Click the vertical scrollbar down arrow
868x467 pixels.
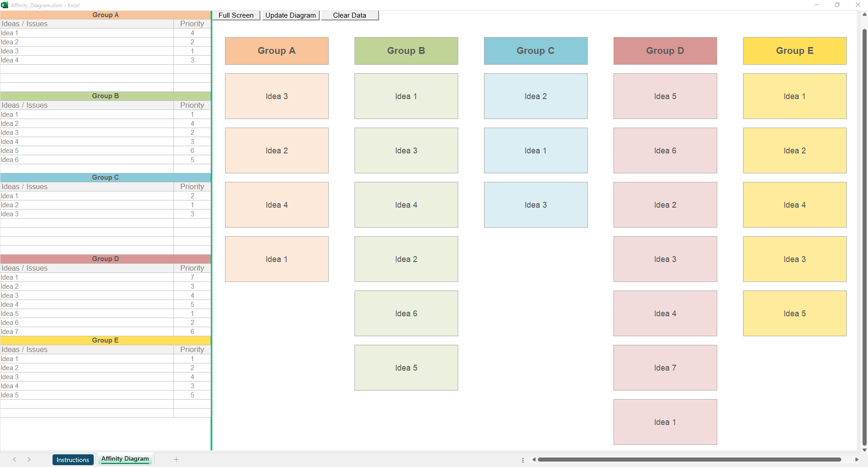[864, 450]
